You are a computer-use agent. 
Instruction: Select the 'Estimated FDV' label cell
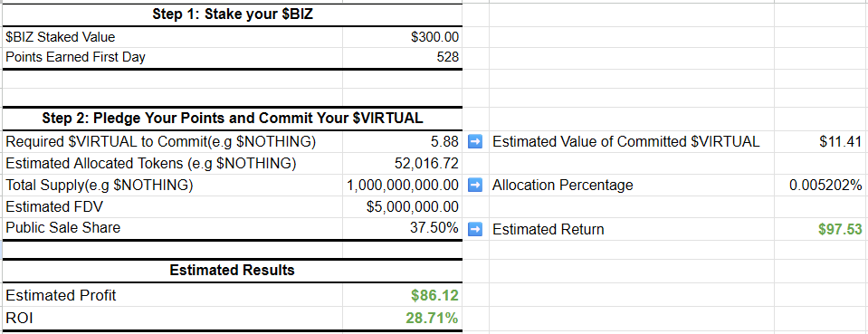172,206
